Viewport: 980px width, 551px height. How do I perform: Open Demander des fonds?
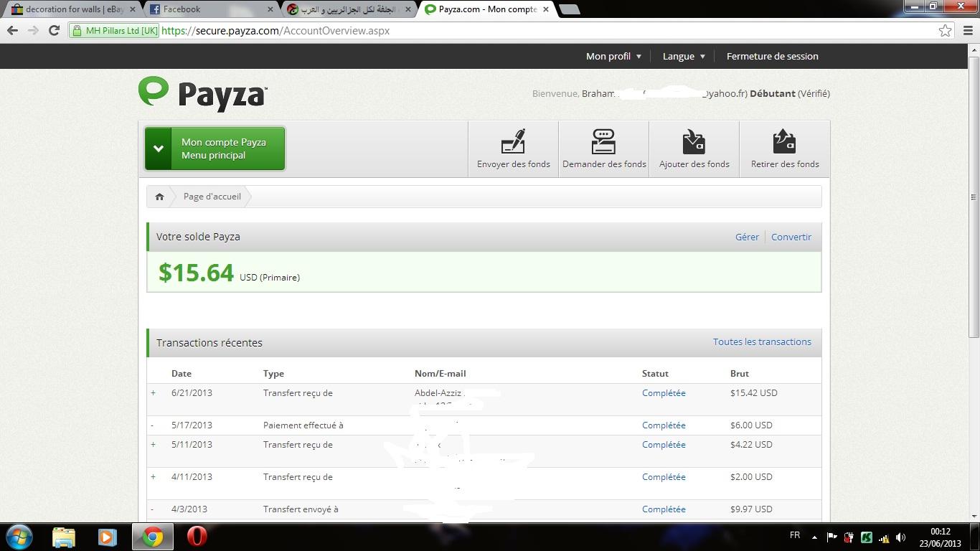[604, 149]
